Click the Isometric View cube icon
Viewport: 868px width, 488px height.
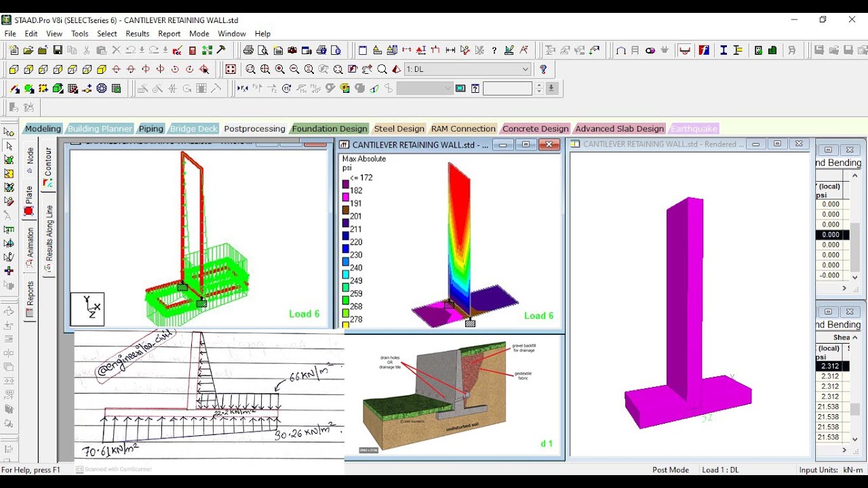pos(102,69)
